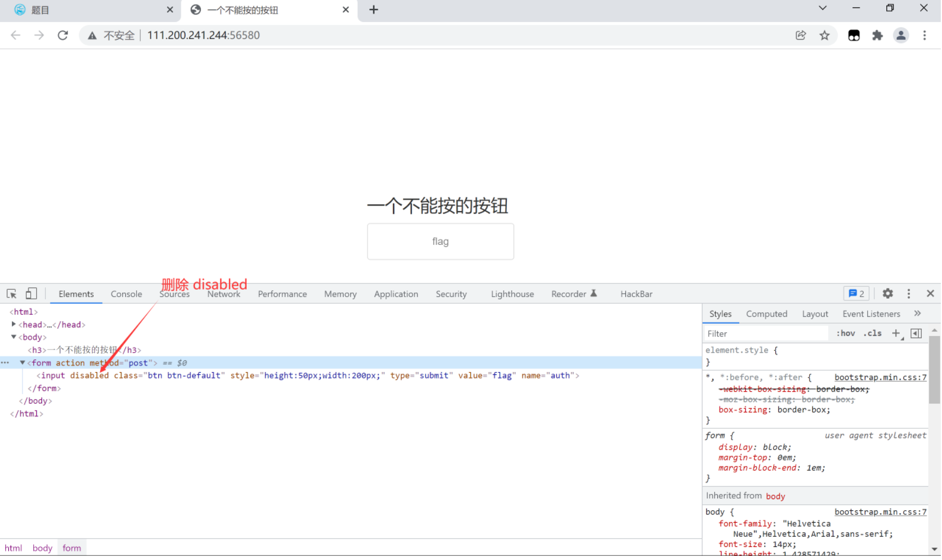Switch to the Recorder tab
Image resolution: width=942 pixels, height=560 pixels.
click(574, 294)
